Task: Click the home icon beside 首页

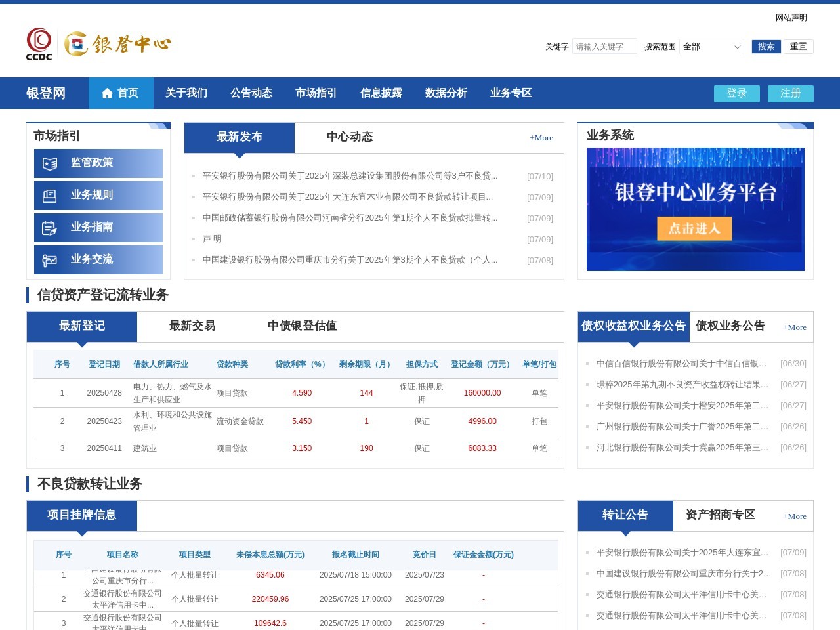Action: pos(107,93)
